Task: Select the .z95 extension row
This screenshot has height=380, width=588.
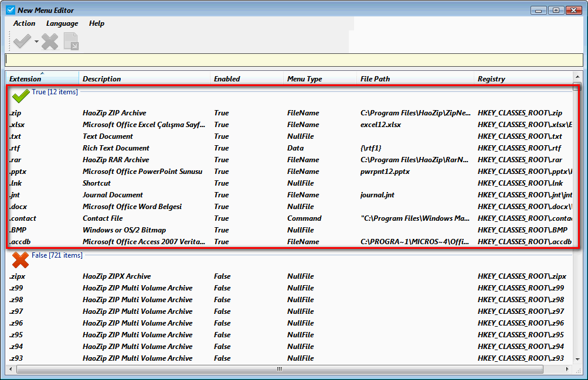Action: (x=290, y=335)
